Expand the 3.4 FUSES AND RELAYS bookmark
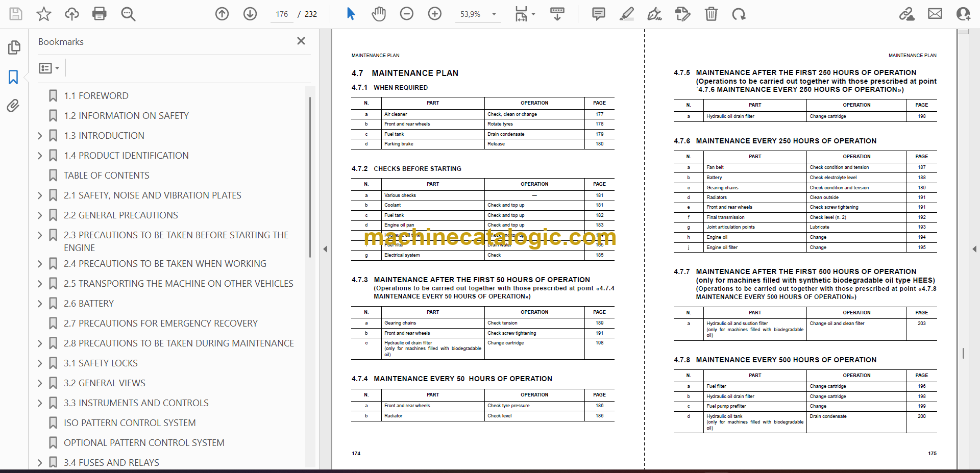The height and width of the screenshot is (473, 980). tap(40, 463)
